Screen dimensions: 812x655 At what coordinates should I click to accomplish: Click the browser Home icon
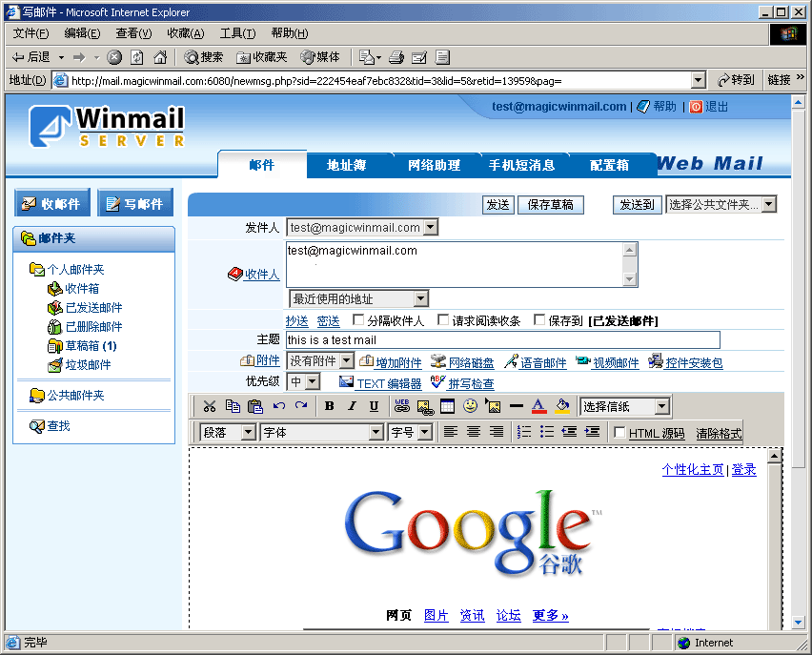pos(160,57)
